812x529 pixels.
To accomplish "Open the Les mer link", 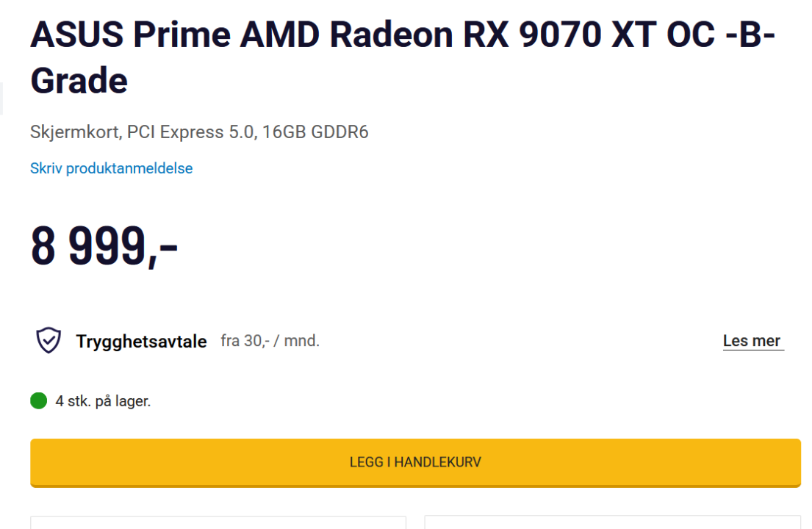I will tap(752, 341).
